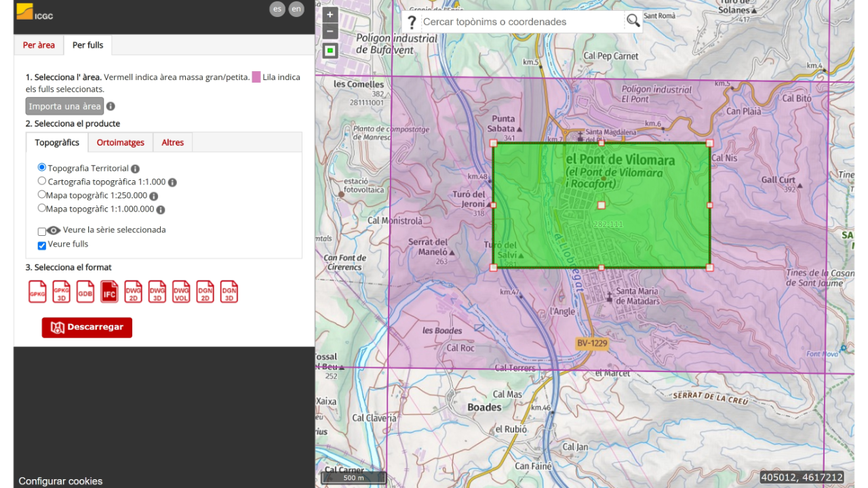Select Mapa topogràfic 1:250.000 radio button

(x=42, y=195)
